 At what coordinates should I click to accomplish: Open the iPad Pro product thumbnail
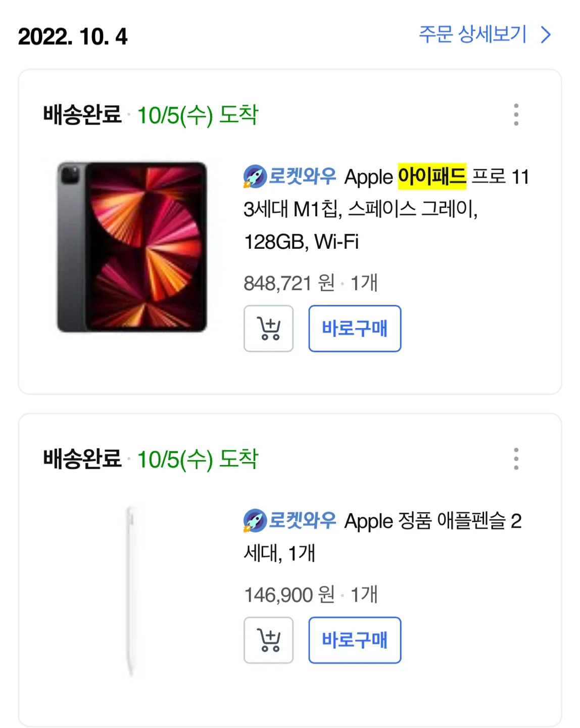click(132, 247)
